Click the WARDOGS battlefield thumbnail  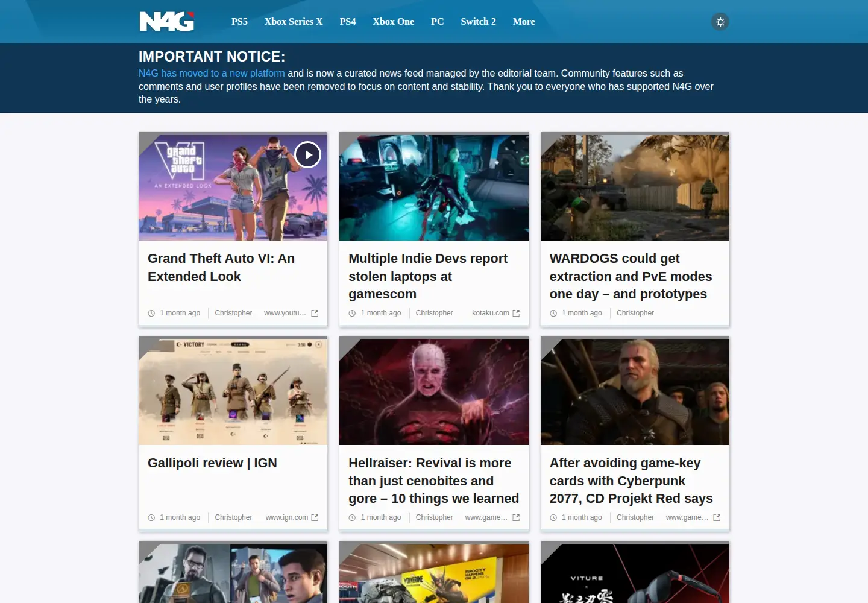635,187
